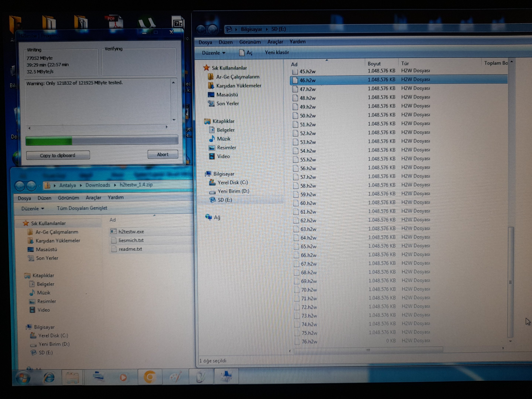
Task: Click the Ağ network icon
Action: (x=209, y=217)
